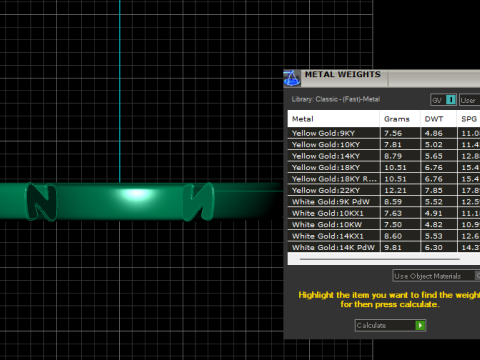Viewport: 480px width, 360px height.
Task: Click the SPG column header
Action: [468, 119]
